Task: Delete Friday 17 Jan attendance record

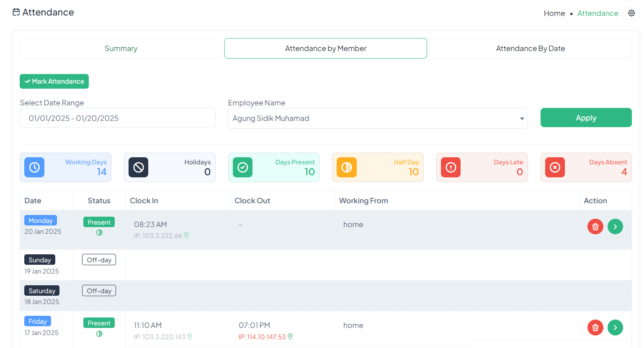Action: [x=595, y=328]
